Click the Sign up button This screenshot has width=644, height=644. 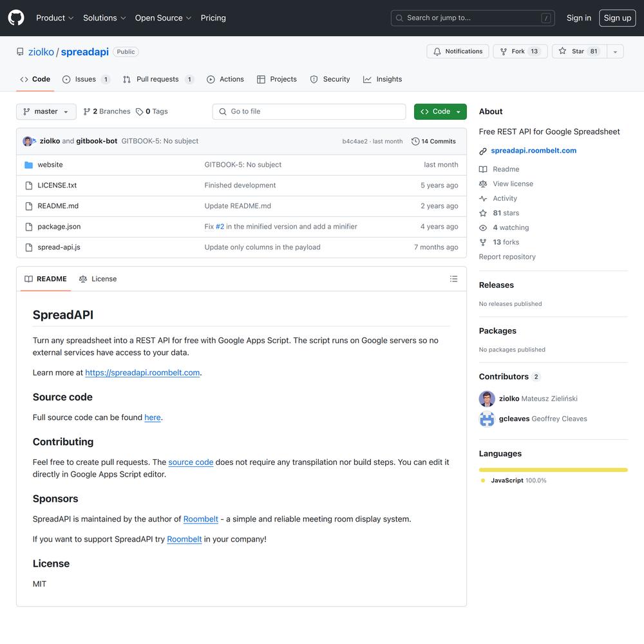[x=618, y=18]
